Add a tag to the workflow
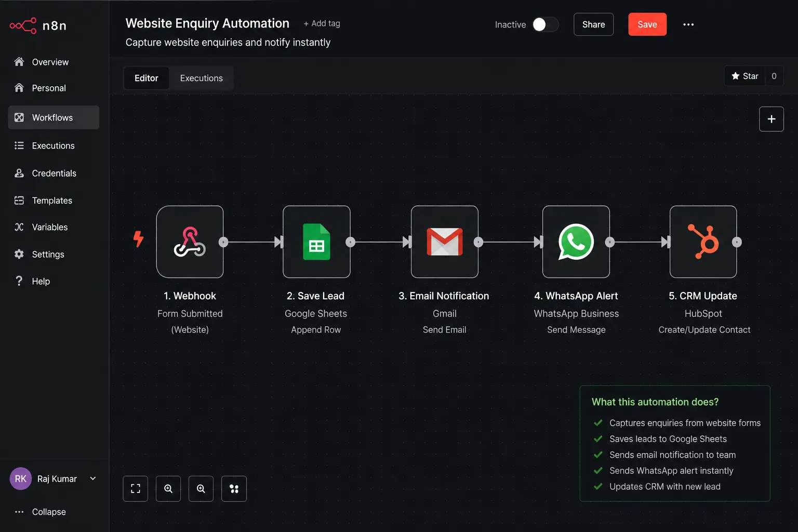This screenshot has width=798, height=532. pyautogui.click(x=322, y=23)
